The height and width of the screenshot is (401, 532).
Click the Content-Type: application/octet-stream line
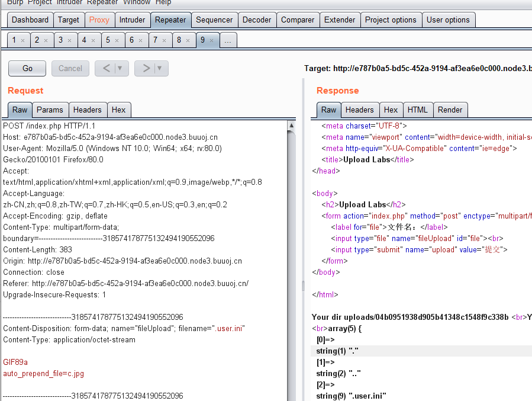tap(69, 340)
